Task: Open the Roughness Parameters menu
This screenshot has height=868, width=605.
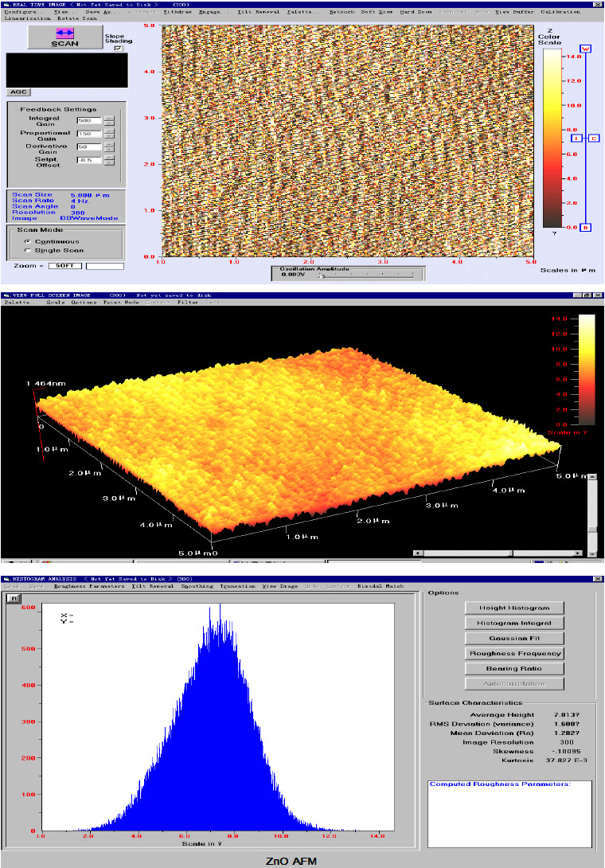Action: (x=88, y=586)
